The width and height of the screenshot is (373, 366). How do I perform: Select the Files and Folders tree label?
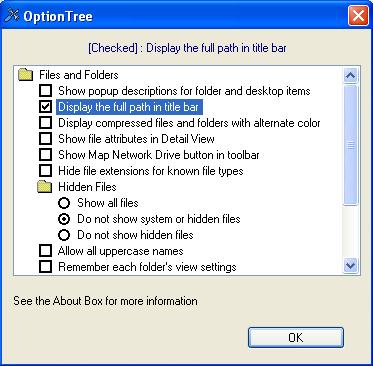[x=79, y=75]
